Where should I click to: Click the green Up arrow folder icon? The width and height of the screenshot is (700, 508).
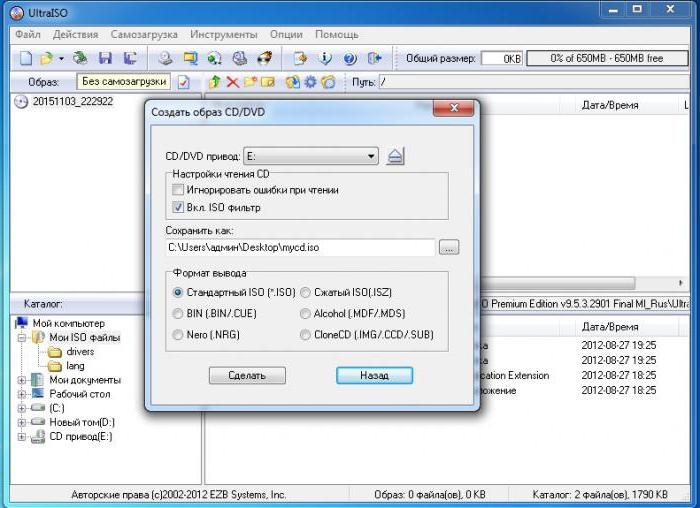(215, 82)
